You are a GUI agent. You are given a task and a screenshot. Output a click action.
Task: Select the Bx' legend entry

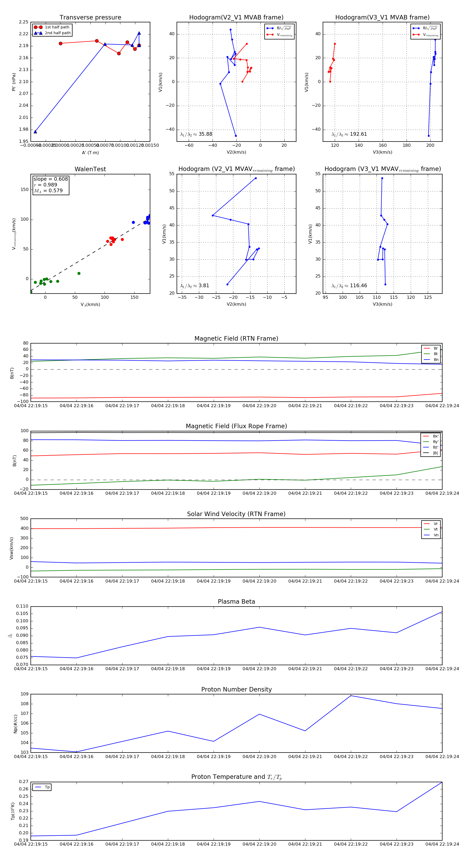coord(431,436)
